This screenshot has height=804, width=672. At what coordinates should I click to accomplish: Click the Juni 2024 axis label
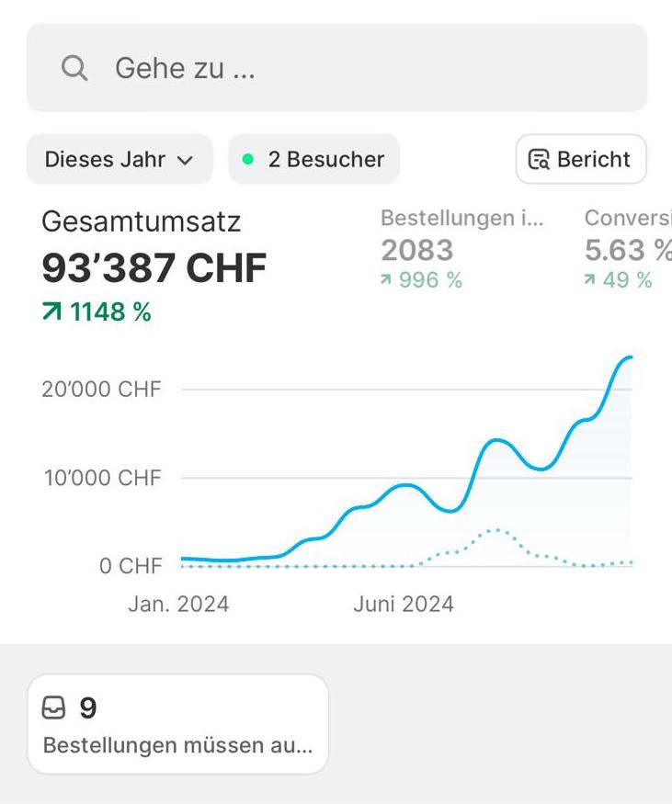pyautogui.click(x=404, y=605)
